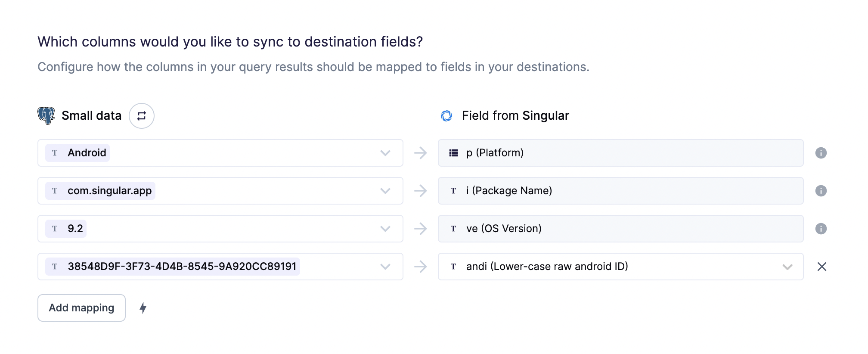Screen dimensions: 868x354
Task: Click the info icon for ve (OS Version)
Action: [821, 229]
